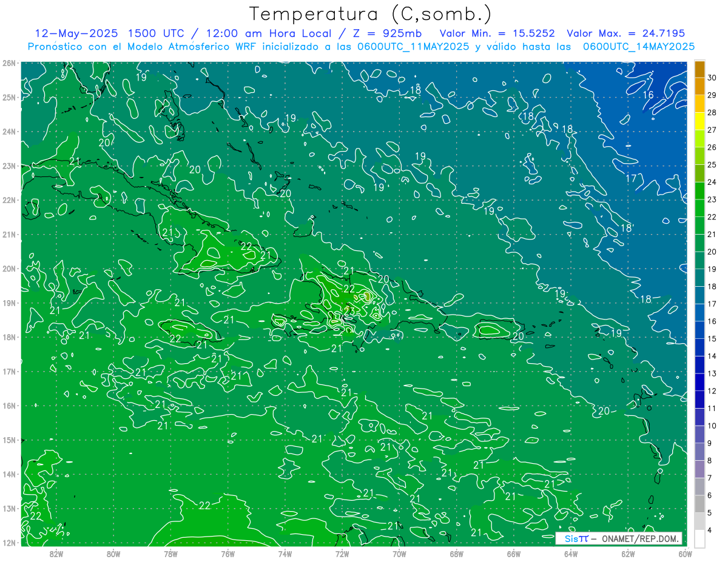Click color bar segment between 29 and 30

(699, 86)
